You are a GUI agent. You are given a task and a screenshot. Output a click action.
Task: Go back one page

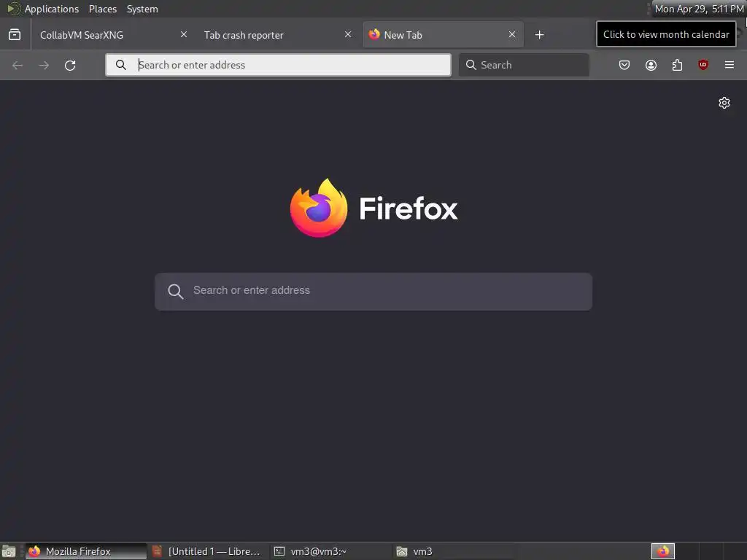point(18,65)
